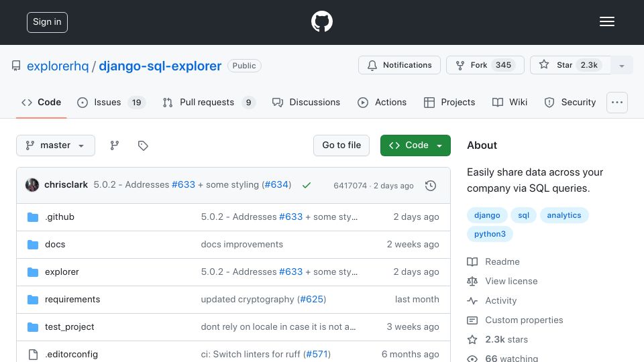Image resolution: width=644 pixels, height=362 pixels.
Task: Open the Issues tab
Action: pos(111,102)
